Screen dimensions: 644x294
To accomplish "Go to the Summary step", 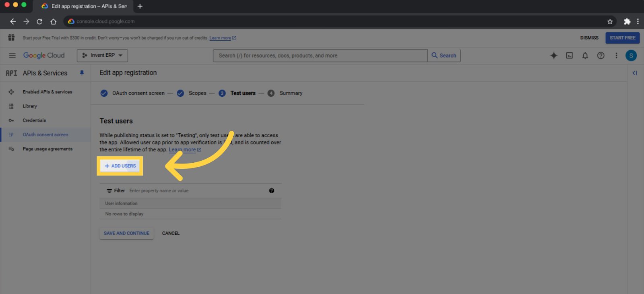I will [x=285, y=93].
